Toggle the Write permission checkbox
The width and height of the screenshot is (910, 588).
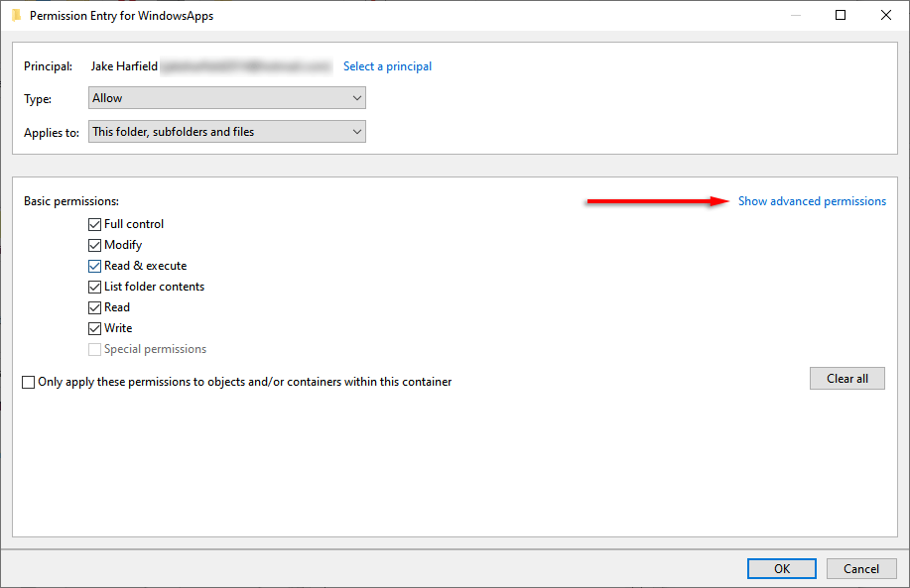click(x=94, y=329)
